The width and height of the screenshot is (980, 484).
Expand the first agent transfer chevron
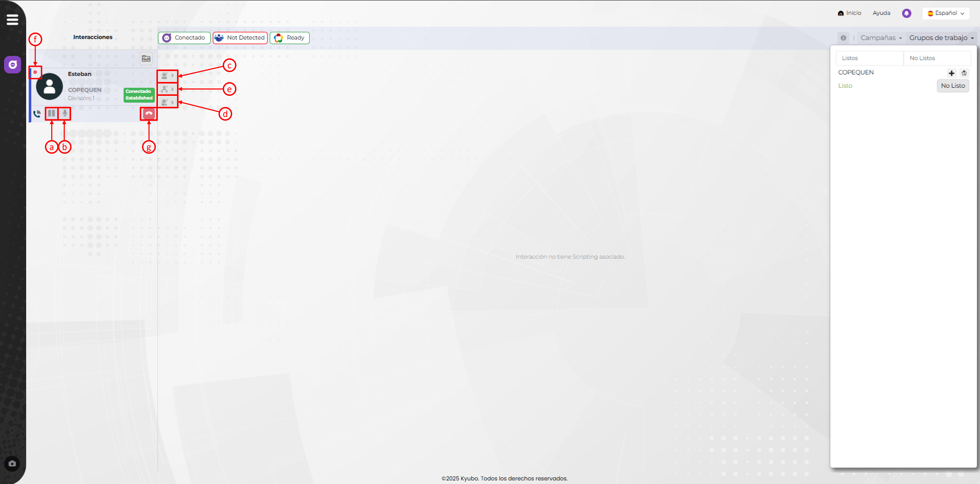[x=168, y=75]
